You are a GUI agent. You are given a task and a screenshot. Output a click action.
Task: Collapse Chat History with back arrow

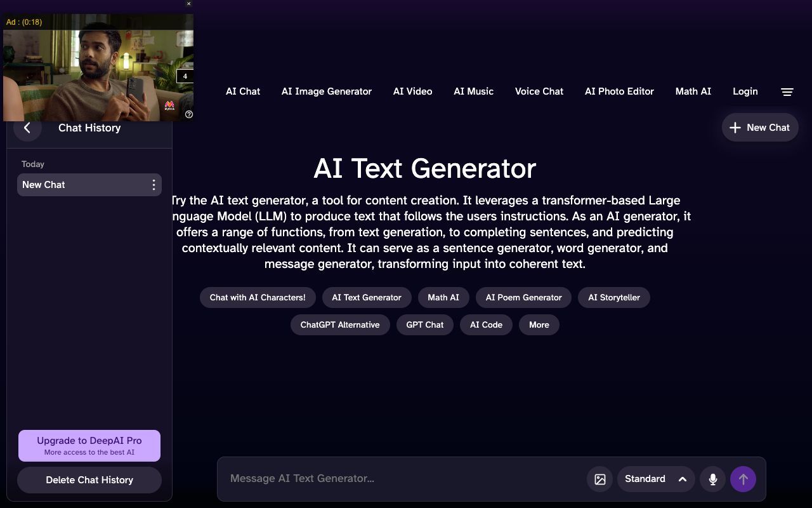(x=27, y=128)
